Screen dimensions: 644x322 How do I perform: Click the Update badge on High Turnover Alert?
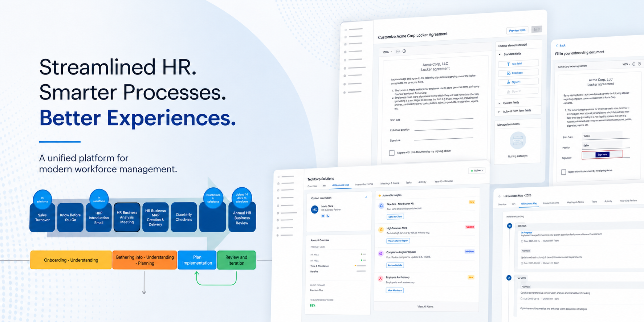470,227
